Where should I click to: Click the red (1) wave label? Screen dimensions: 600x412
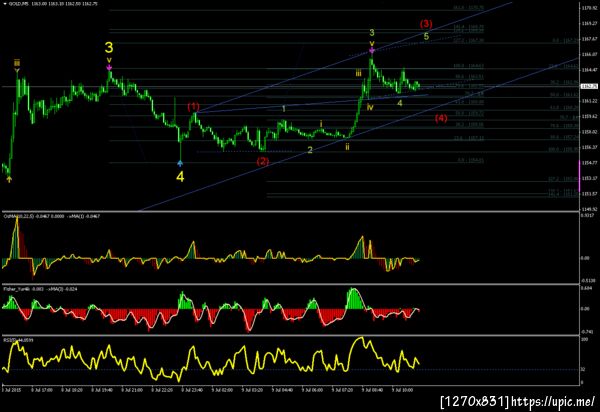(x=193, y=106)
